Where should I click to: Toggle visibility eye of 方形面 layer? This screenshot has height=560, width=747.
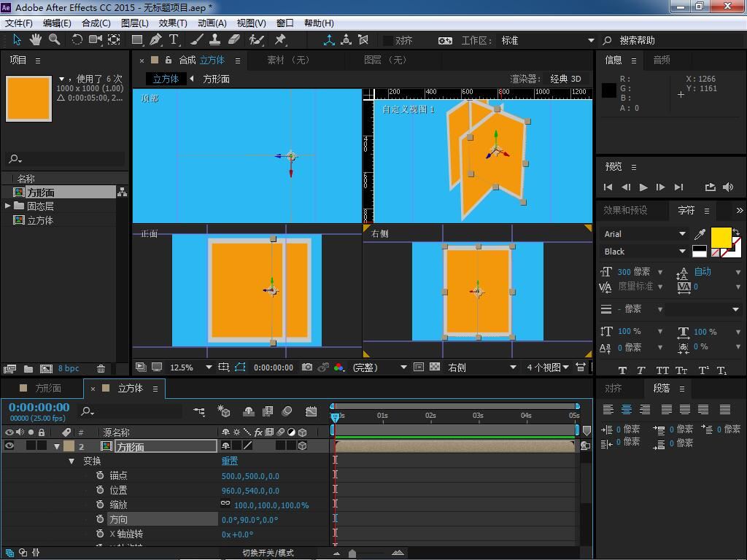(9, 446)
